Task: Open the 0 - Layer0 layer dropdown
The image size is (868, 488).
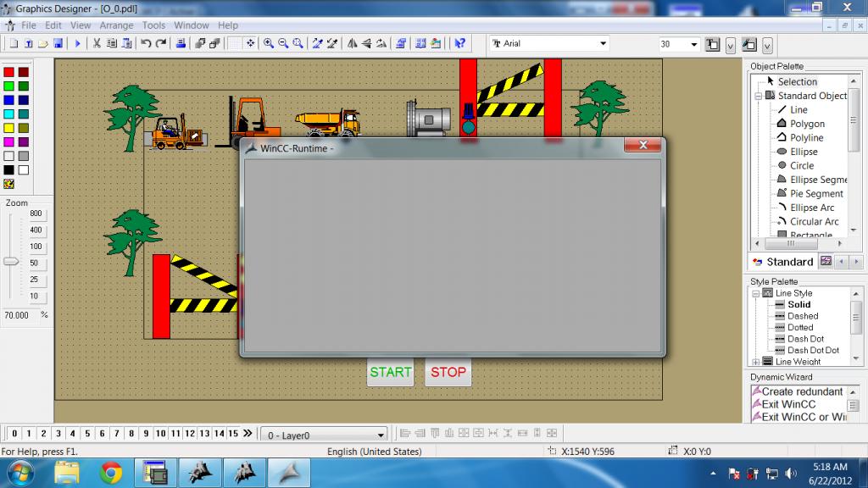Action: point(381,435)
